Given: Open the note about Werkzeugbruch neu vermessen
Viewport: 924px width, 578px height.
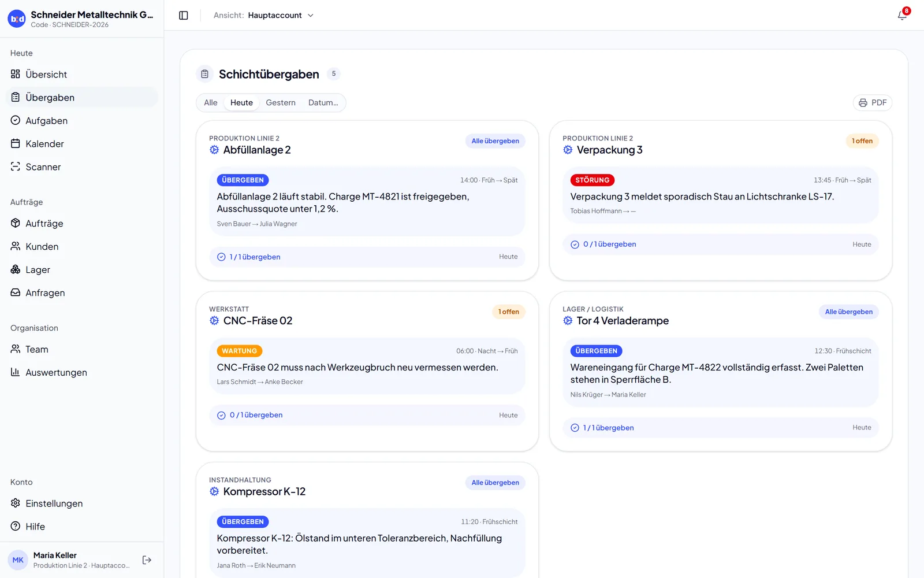Looking at the screenshot, I should 367,366.
